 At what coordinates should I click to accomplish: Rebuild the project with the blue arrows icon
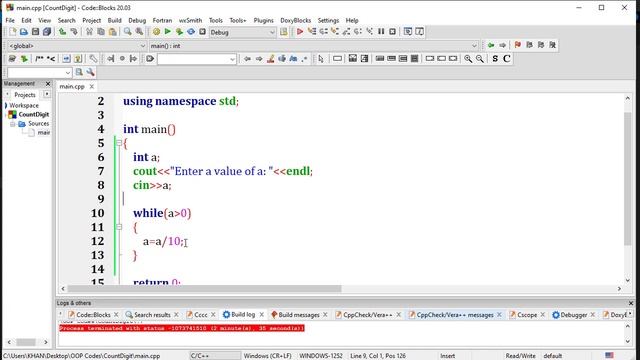[191, 32]
